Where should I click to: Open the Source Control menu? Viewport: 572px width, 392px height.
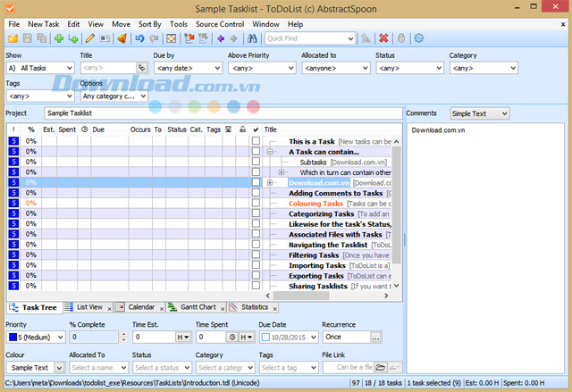[220, 22]
